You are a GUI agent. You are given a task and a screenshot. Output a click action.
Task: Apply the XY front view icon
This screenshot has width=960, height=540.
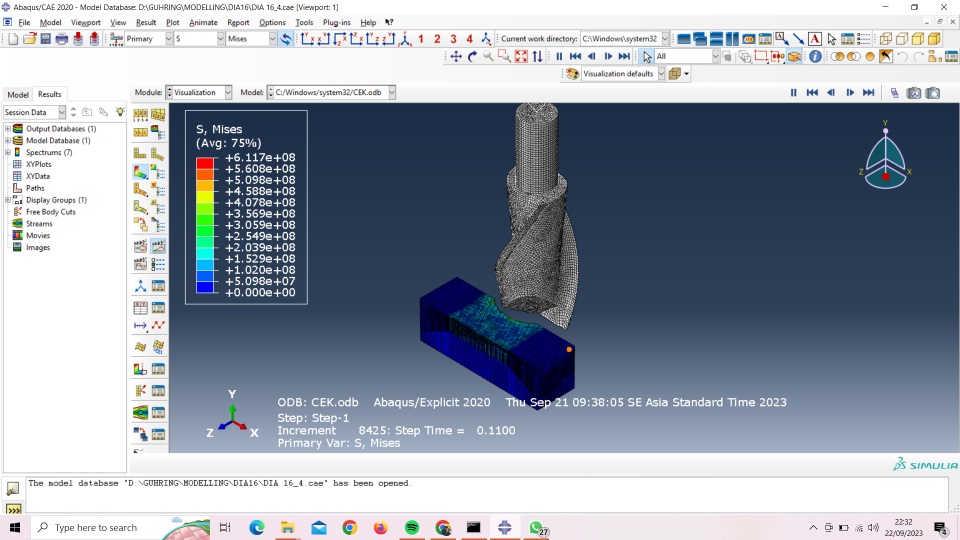click(x=307, y=39)
